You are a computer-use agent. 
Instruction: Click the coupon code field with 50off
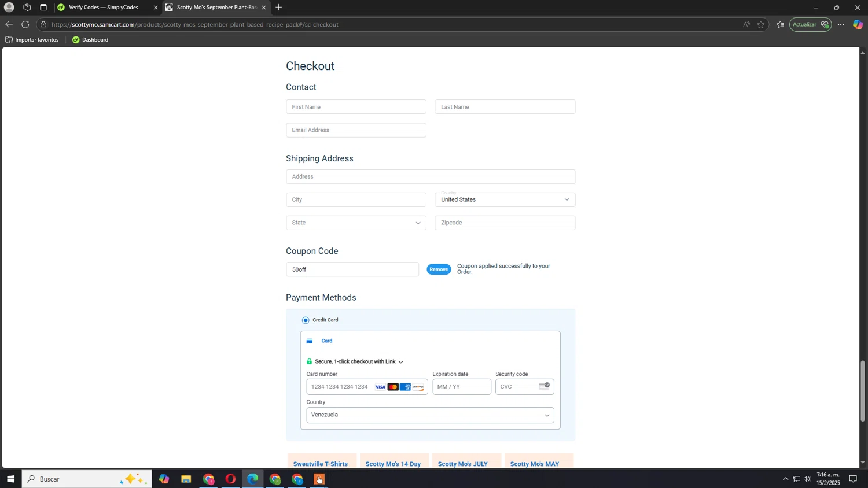[352, 269]
